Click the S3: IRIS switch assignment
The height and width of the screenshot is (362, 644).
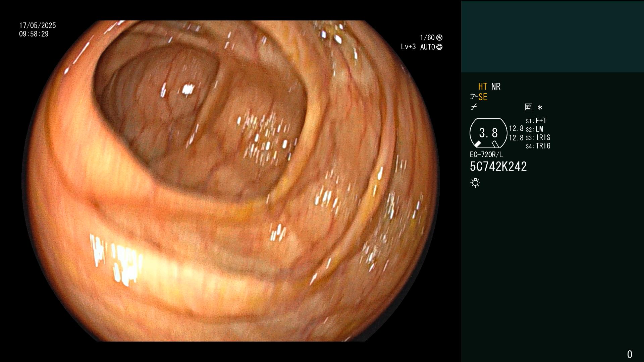pos(538,137)
